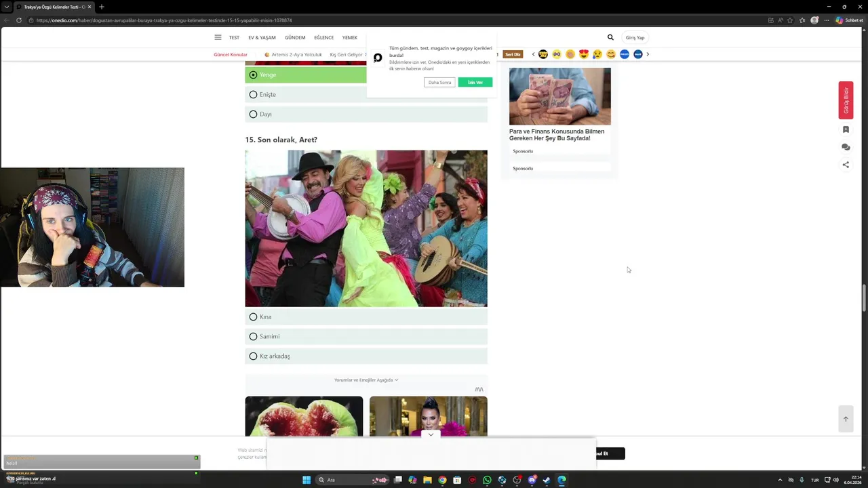Open the Seri Diz badge
Image resolution: width=868 pixels, height=488 pixels.
513,54
